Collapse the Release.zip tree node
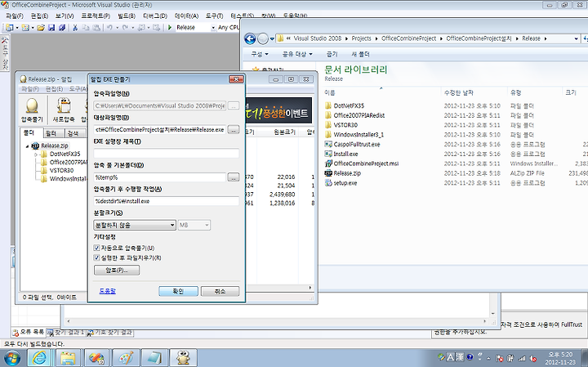 click(x=27, y=146)
